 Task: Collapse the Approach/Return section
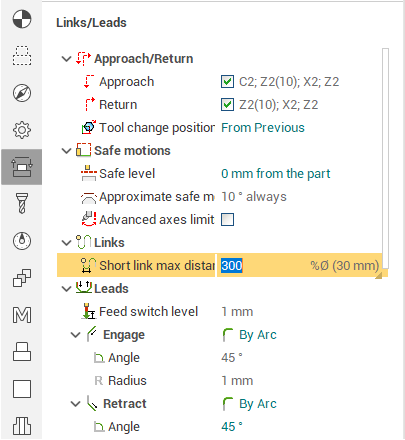click(x=67, y=59)
